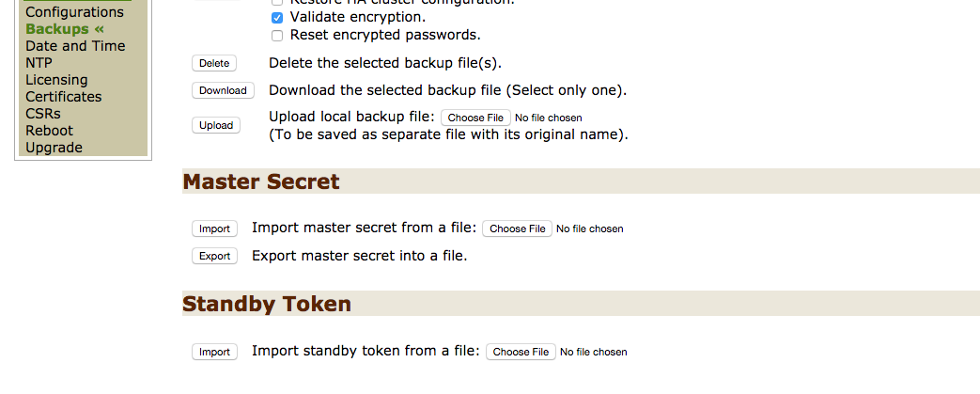This screenshot has width=980, height=394.
Task: Choose a file for master secret import
Action: (517, 229)
